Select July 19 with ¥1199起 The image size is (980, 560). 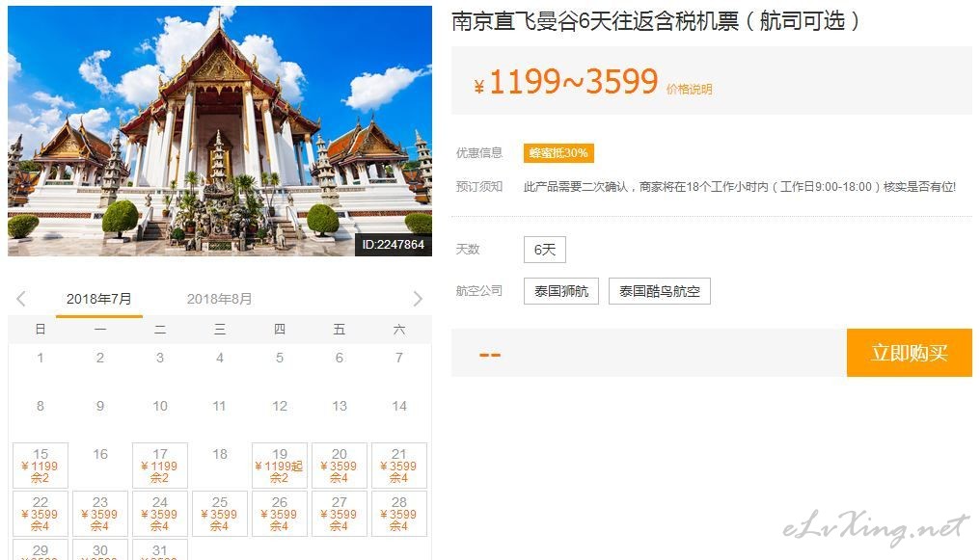point(280,466)
